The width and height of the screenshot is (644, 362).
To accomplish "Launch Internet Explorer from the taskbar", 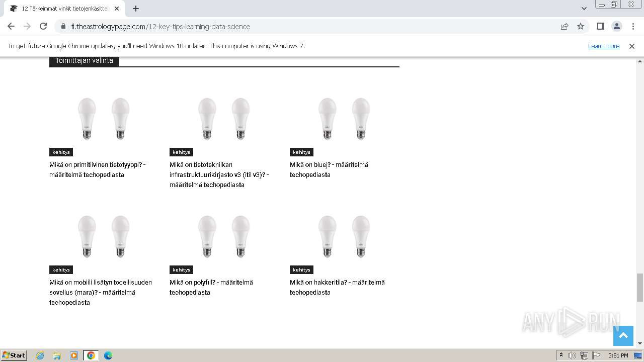I will click(40, 355).
